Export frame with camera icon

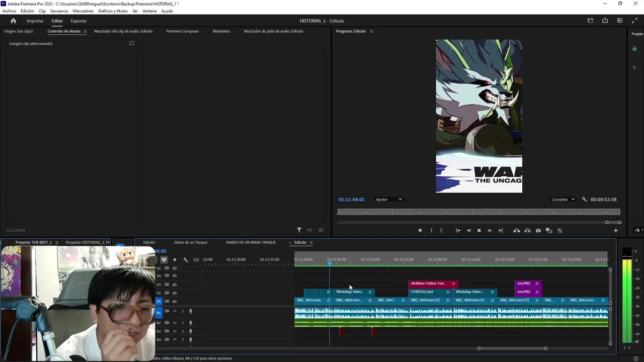point(538,230)
